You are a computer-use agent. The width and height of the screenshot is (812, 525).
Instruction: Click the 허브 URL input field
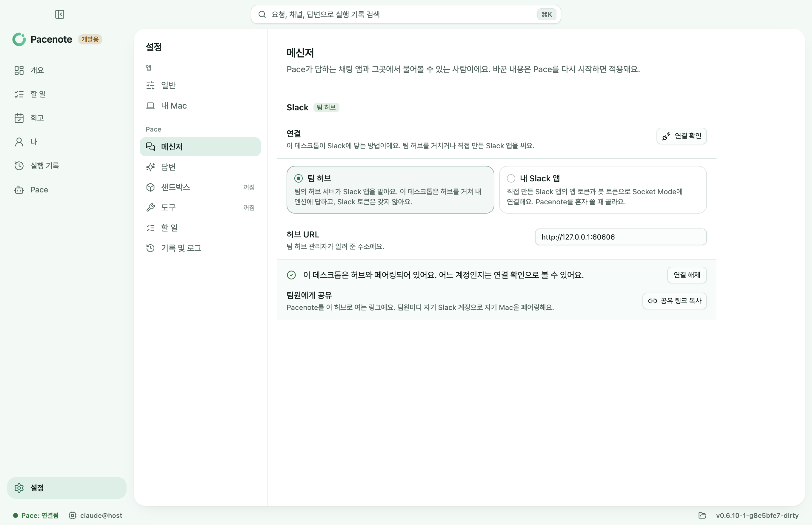click(x=621, y=237)
